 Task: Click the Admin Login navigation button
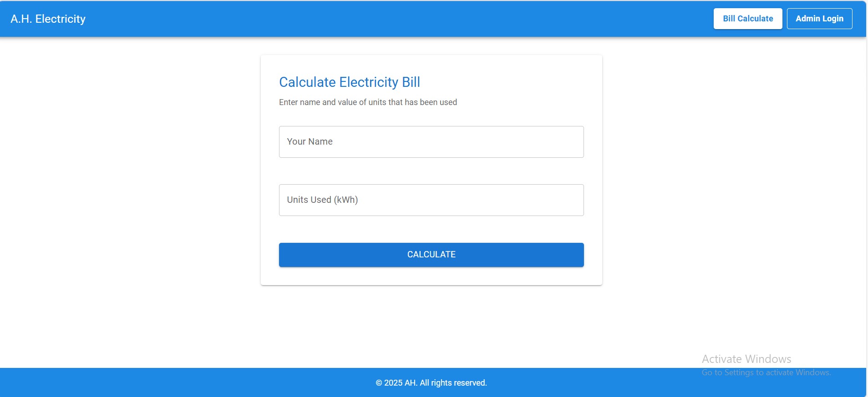pos(819,18)
